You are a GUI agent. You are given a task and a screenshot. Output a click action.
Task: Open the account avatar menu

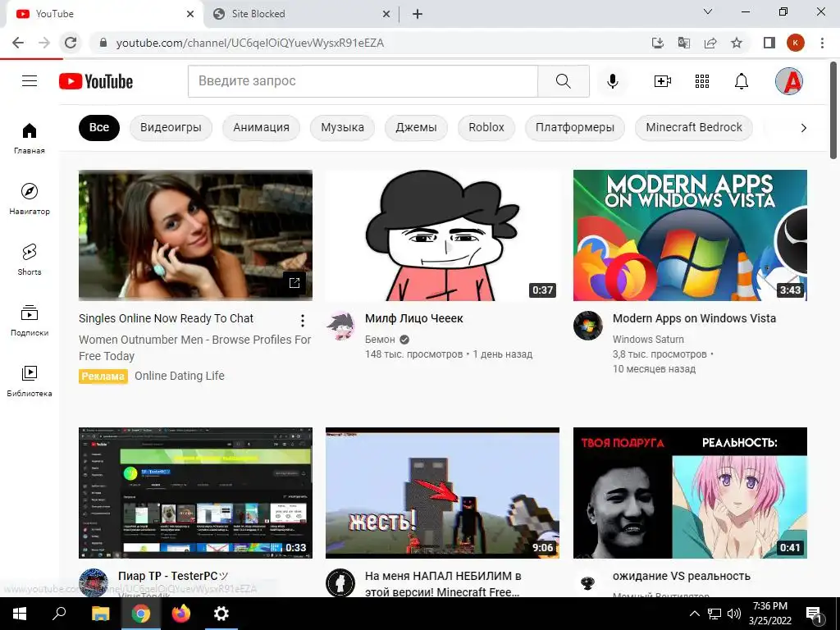click(789, 81)
